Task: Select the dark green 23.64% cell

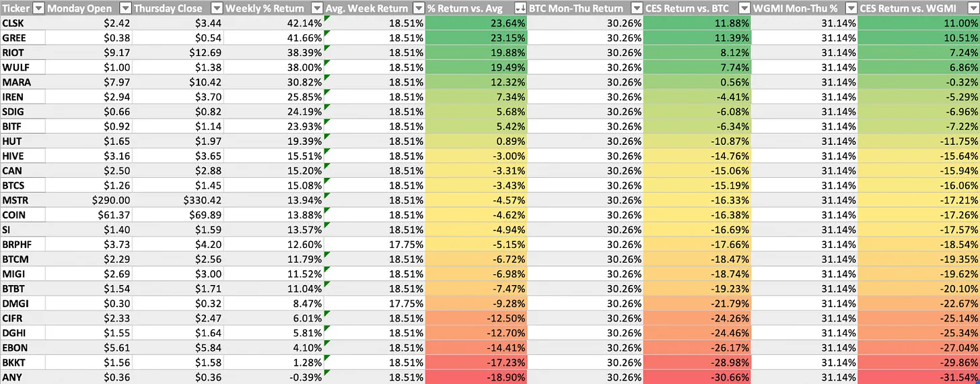Action: pyautogui.click(x=478, y=23)
